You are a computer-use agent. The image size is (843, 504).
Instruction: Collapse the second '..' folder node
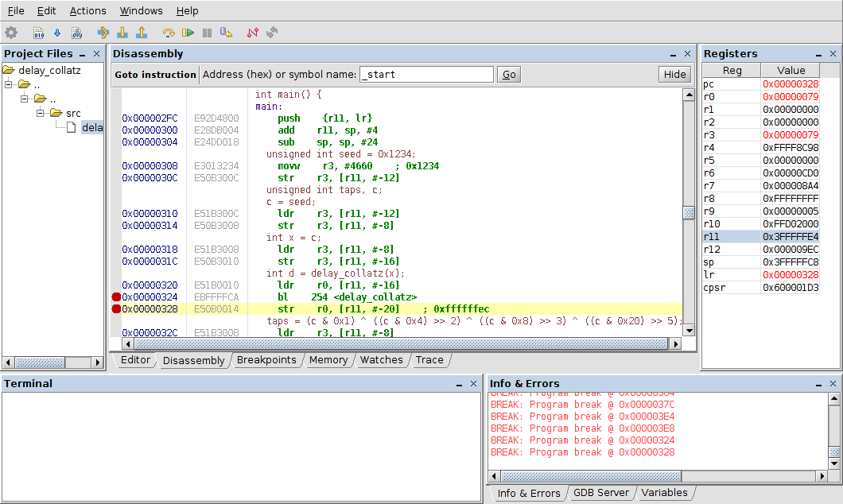point(24,99)
